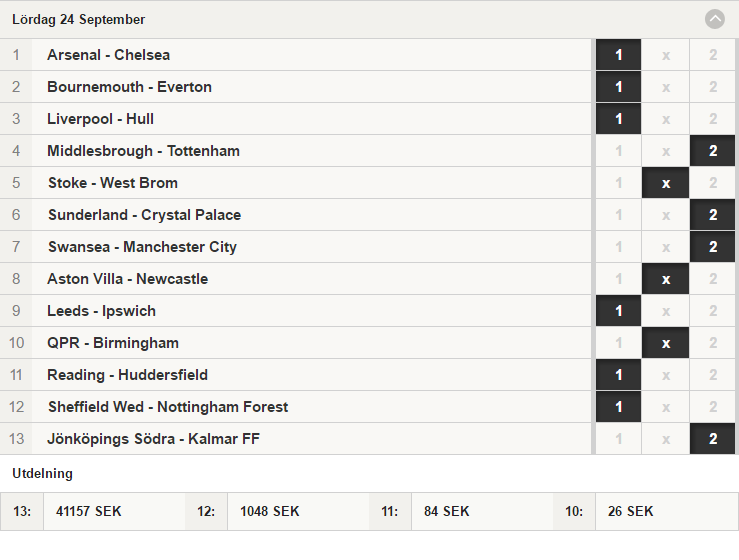The width and height of the screenshot is (739, 560).
Task: Click the Lördag 24 September header
Action: [x=78, y=19]
